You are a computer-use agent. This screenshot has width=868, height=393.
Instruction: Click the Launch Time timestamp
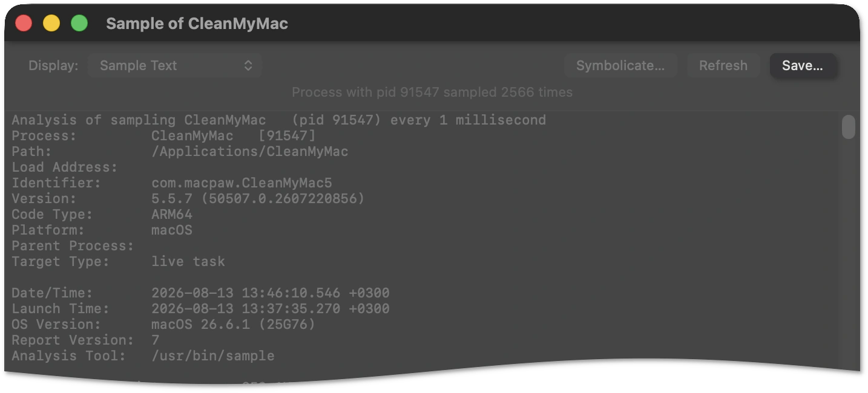coord(271,308)
